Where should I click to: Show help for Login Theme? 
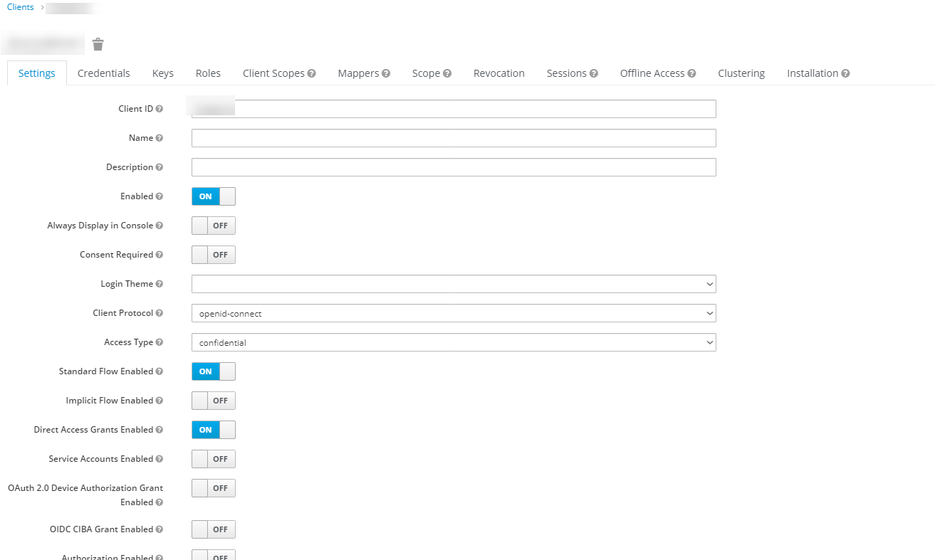160,284
